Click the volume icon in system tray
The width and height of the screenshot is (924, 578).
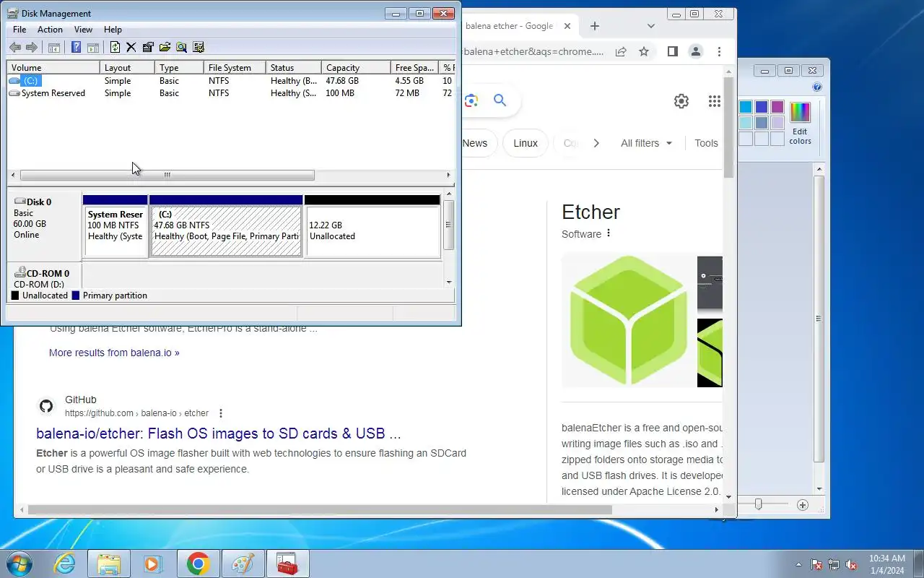point(851,565)
